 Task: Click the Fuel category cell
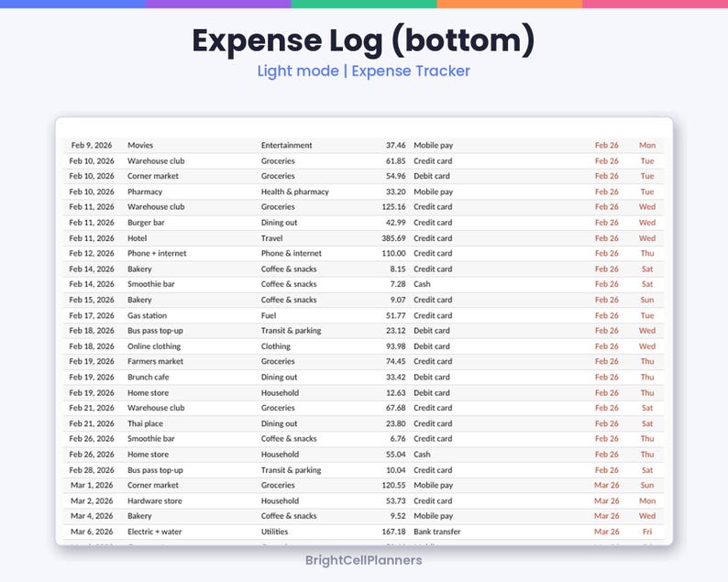[x=269, y=315]
